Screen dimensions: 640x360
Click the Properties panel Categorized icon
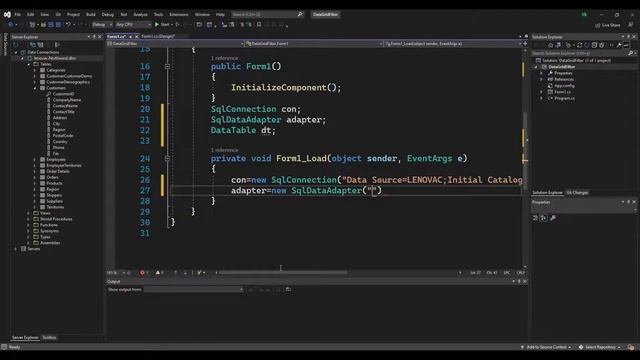[x=535, y=218]
